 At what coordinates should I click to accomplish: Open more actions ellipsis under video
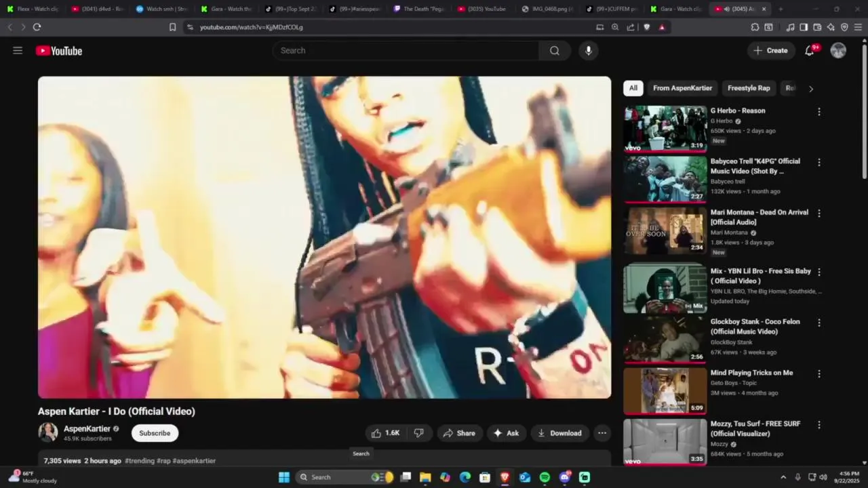[601, 433]
